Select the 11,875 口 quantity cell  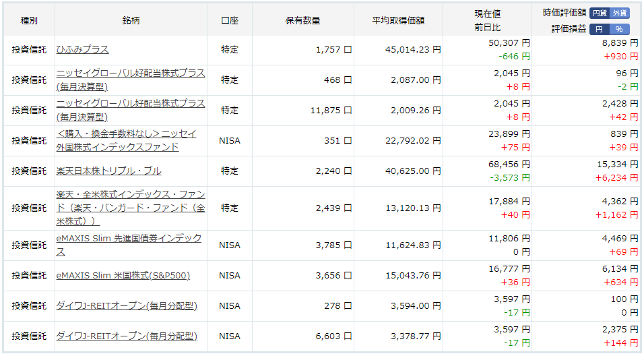331,110
